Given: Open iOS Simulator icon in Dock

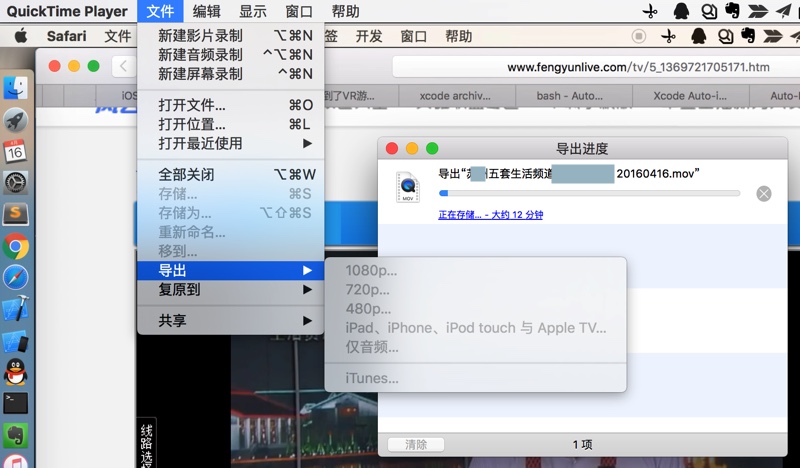Looking at the screenshot, I should [16, 341].
